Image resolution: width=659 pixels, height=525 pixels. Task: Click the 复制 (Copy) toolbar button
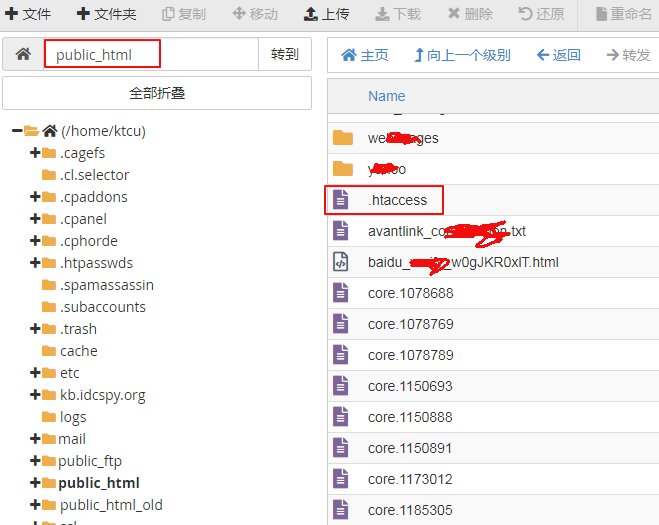tap(184, 14)
